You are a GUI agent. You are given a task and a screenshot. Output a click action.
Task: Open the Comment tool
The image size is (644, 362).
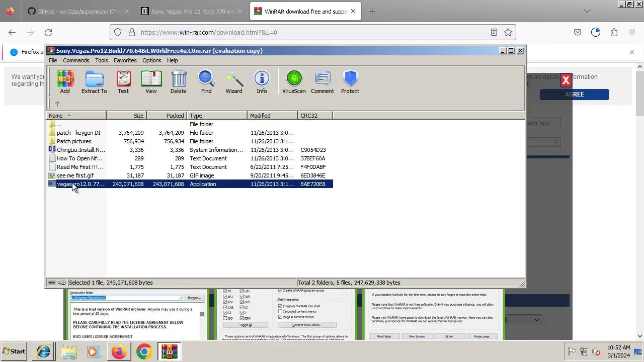(x=323, y=82)
